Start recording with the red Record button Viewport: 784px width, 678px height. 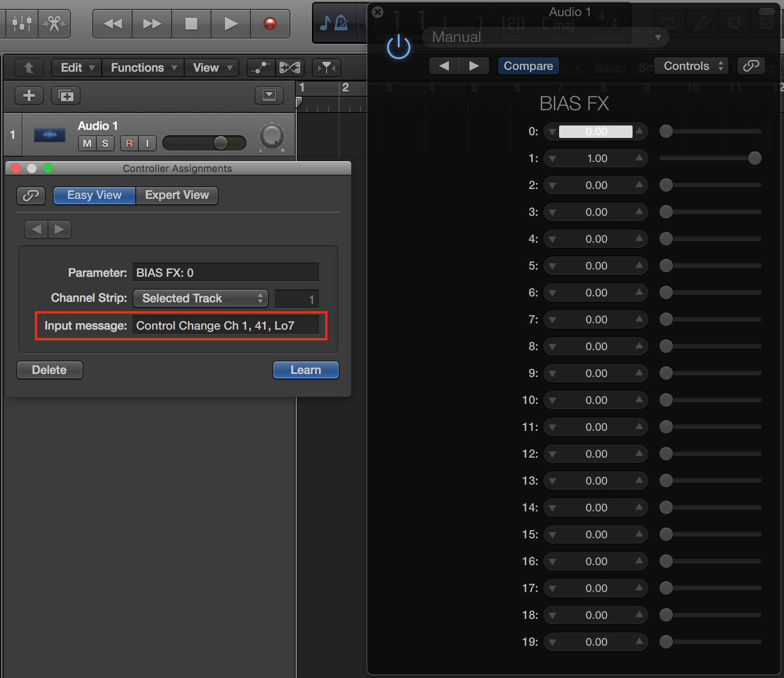[x=270, y=23]
